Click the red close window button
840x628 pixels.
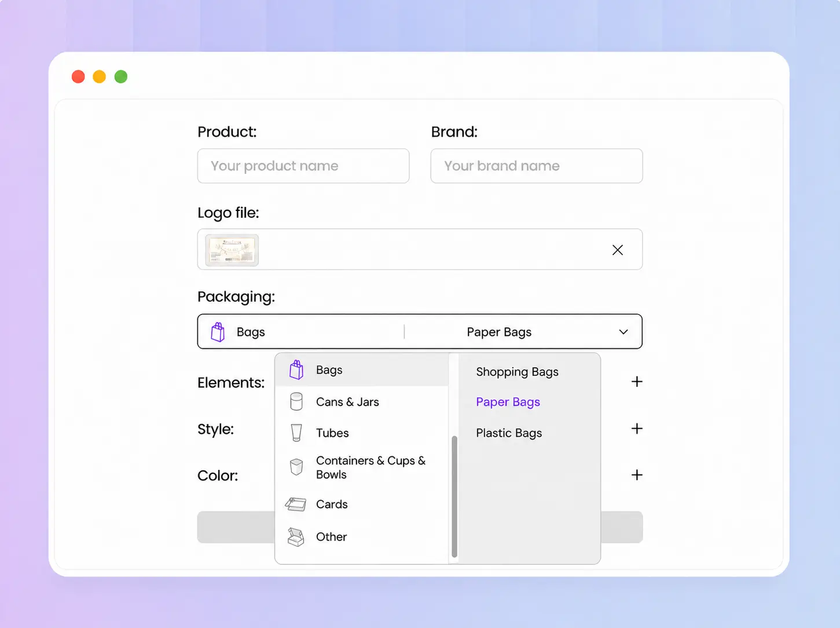pos(78,76)
